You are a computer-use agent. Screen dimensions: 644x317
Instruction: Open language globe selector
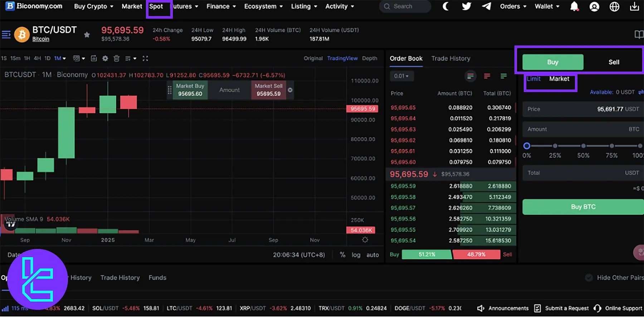click(614, 6)
